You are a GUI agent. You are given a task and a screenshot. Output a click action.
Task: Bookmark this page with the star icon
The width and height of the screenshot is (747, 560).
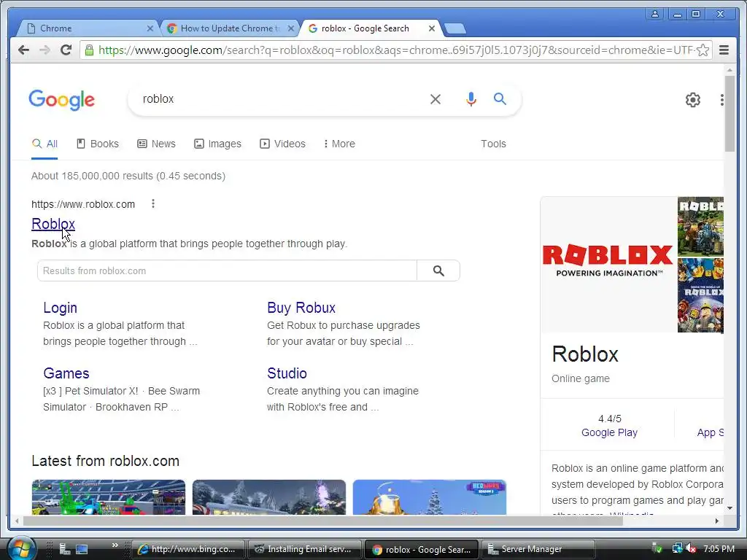click(x=703, y=50)
